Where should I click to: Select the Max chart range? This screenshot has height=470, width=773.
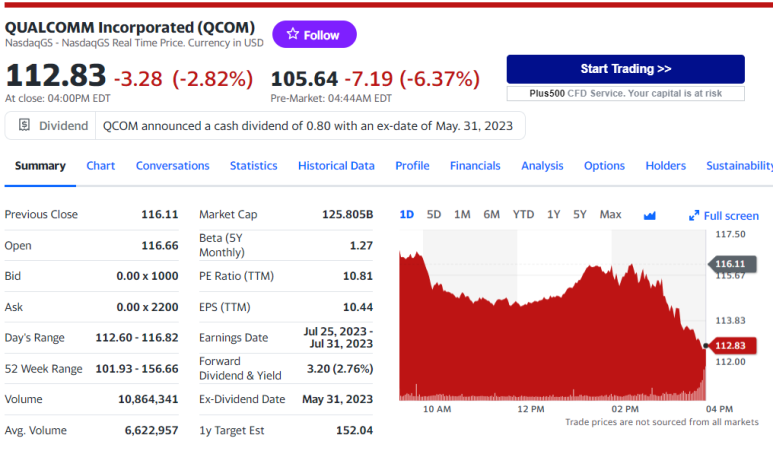pyautogui.click(x=610, y=215)
